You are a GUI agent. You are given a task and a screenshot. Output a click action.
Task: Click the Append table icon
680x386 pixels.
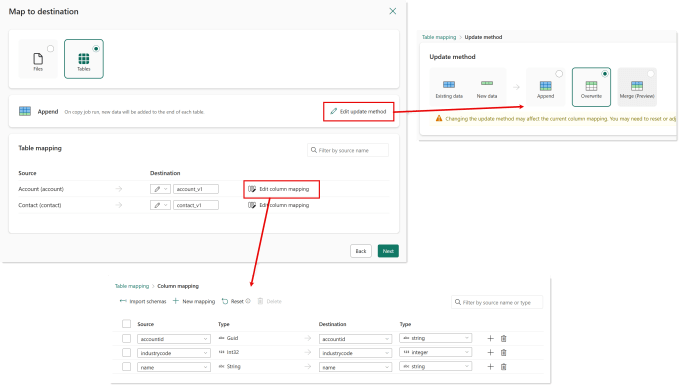(25, 111)
